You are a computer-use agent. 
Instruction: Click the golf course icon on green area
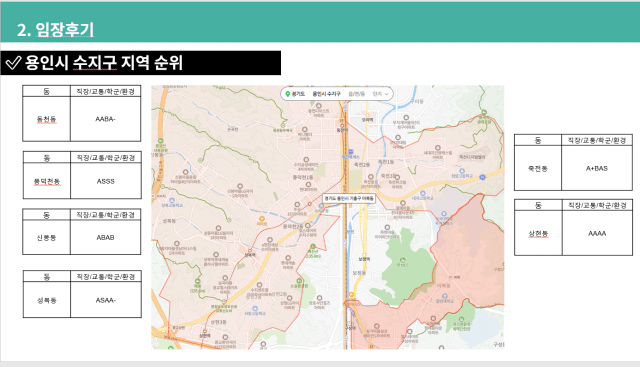pos(402,260)
